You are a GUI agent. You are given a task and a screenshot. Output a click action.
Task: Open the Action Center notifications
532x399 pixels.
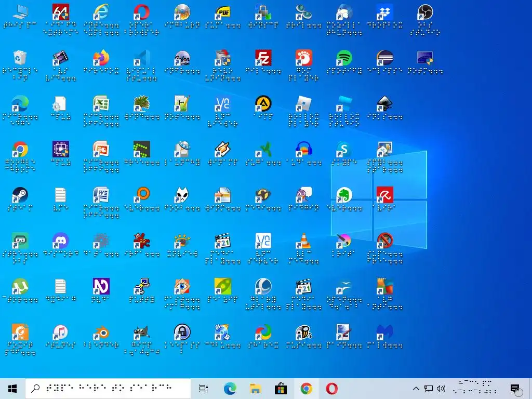(x=515, y=389)
